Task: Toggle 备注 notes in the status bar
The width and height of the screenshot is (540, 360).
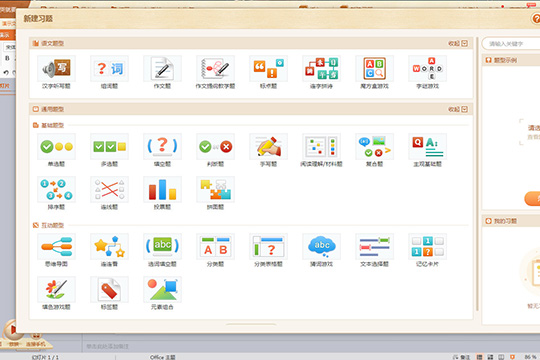Action: point(461,357)
